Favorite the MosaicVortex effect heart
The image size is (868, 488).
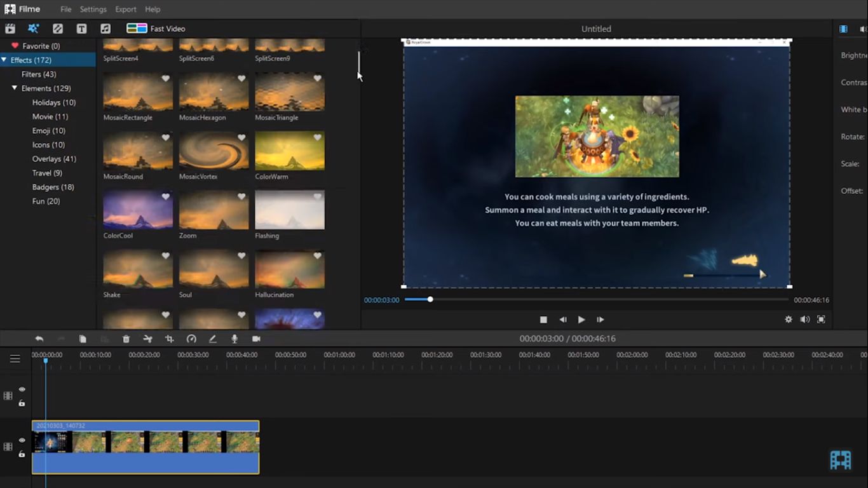pos(241,137)
